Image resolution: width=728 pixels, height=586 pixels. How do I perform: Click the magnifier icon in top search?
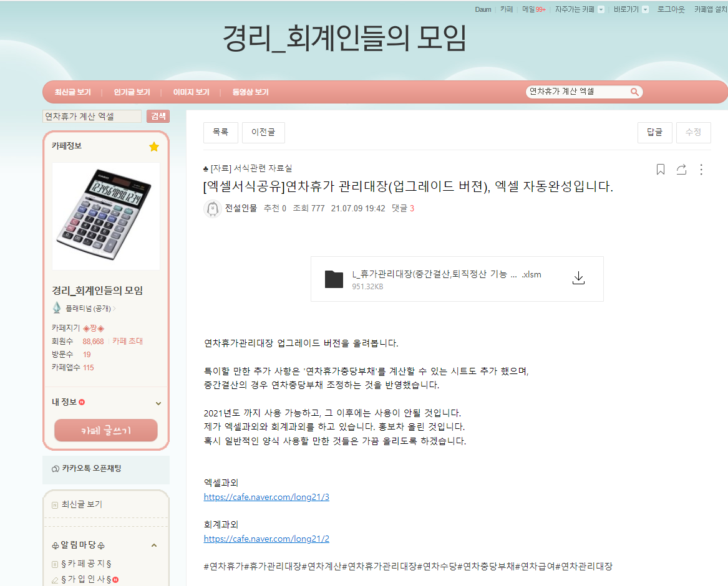point(634,92)
